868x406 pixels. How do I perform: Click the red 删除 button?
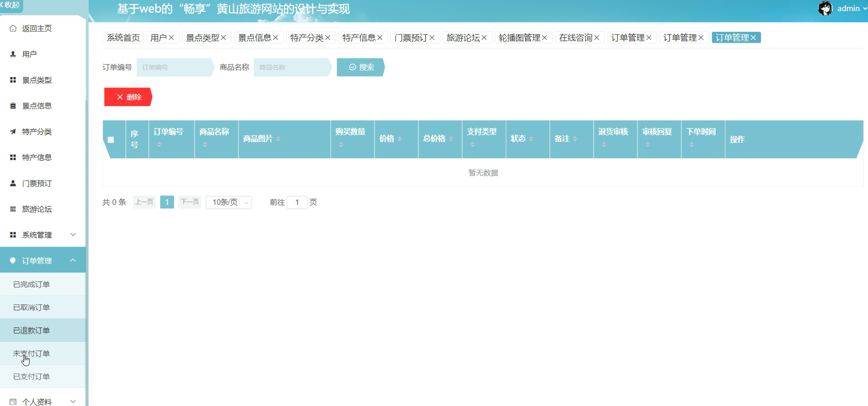point(128,97)
